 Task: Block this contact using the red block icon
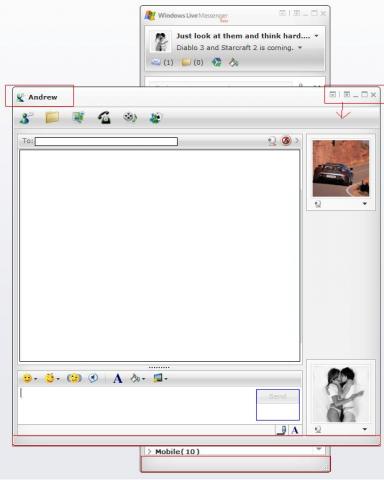pos(286,141)
